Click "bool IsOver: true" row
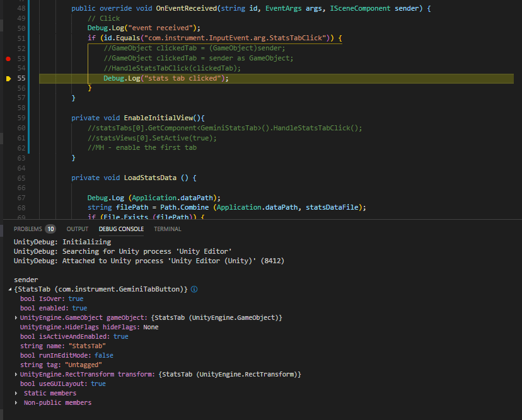Screen dimensions: 522x420 [x=52, y=298]
